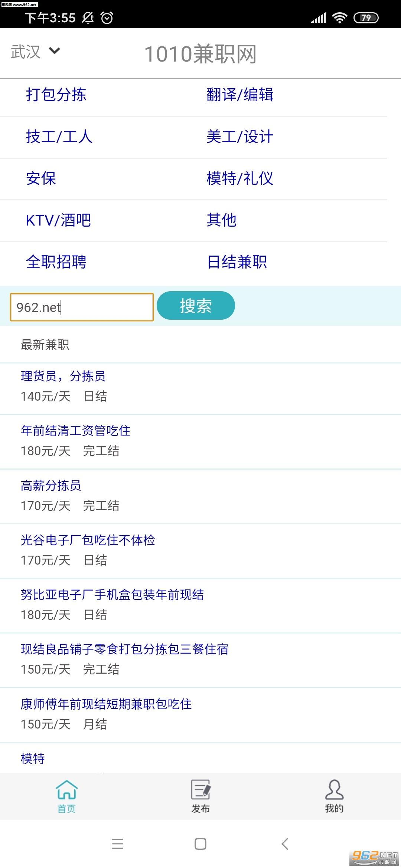Tap the home house icon
Image resolution: width=401 pixels, height=868 pixels.
click(x=66, y=789)
